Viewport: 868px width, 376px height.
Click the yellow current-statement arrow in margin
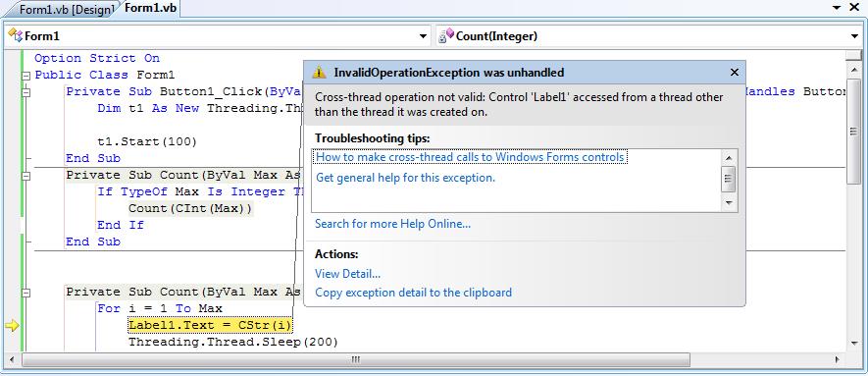12,326
